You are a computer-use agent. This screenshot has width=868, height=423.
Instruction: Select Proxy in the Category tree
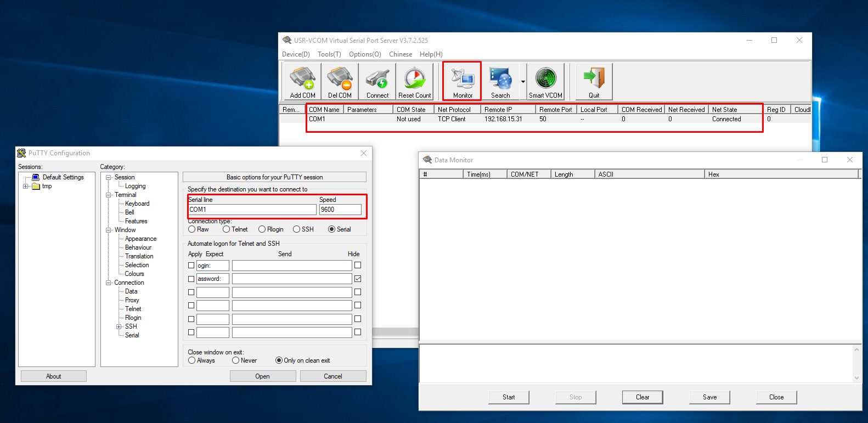132,300
